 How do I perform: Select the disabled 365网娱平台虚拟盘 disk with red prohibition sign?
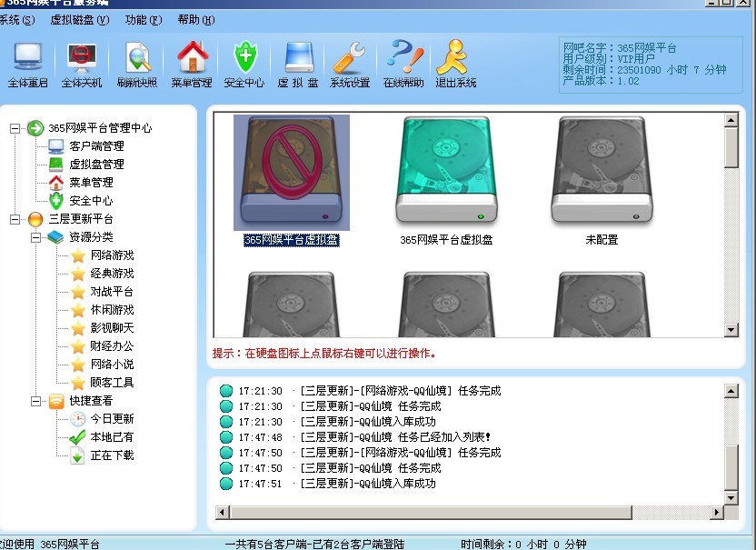coord(291,172)
